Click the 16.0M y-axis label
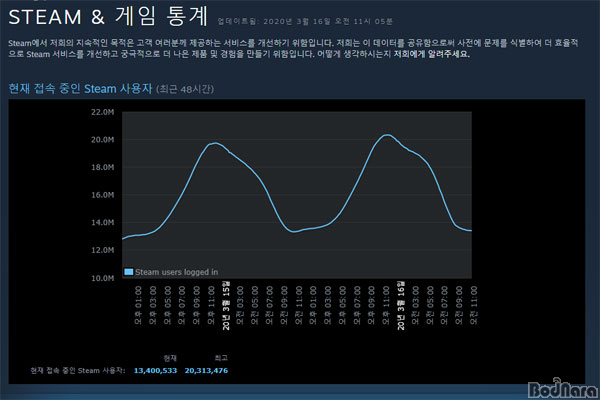This screenshot has height=400, width=600. (x=102, y=195)
